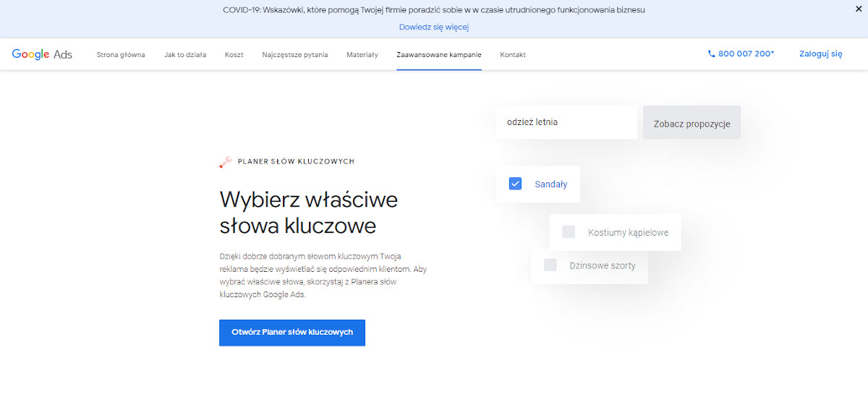Viewport: 868px width, 397px height.
Task: Click the Wybierz właściwe słowa kluczowe headline
Action: [x=309, y=213]
